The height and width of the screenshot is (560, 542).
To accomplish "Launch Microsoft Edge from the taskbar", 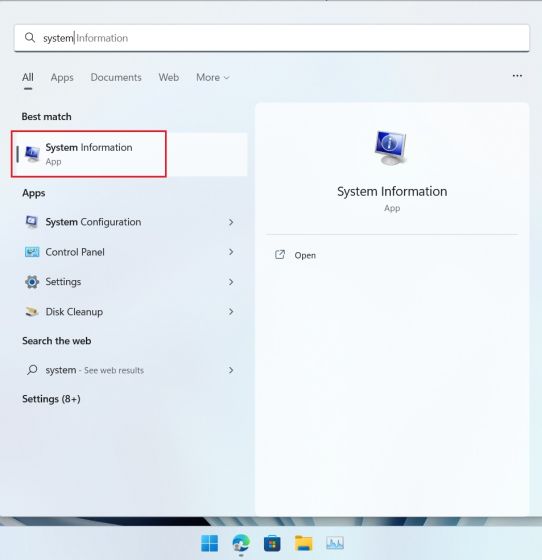I will point(241,543).
